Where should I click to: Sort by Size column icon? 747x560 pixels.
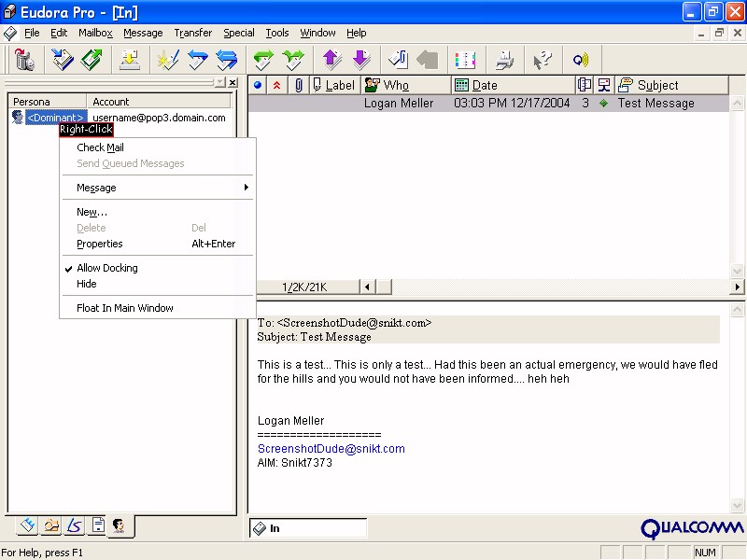point(585,85)
